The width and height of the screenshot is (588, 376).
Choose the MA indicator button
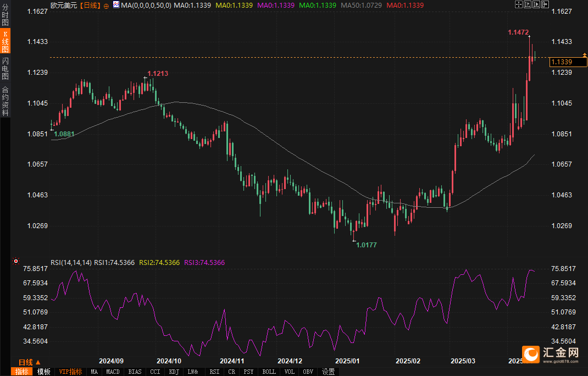pyautogui.click(x=94, y=372)
